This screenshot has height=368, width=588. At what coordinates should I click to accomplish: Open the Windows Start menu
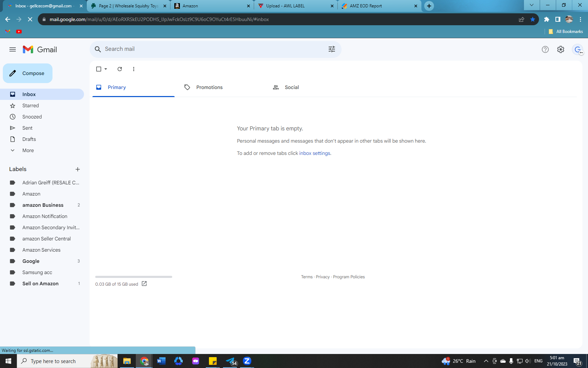tap(8, 361)
